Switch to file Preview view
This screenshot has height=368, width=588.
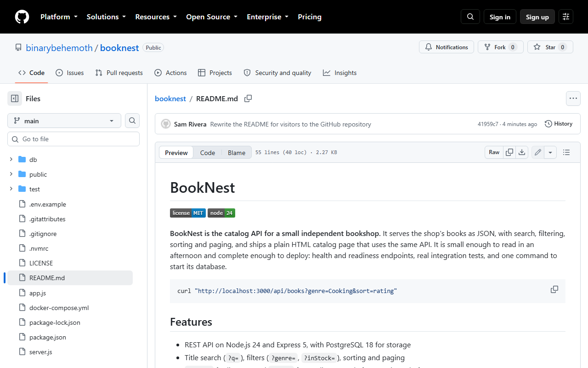point(176,153)
